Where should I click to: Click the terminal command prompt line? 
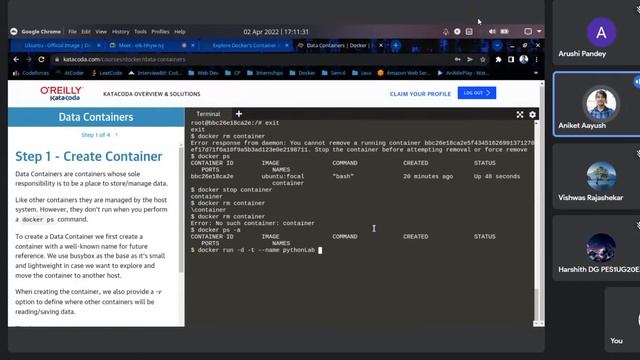point(256,250)
